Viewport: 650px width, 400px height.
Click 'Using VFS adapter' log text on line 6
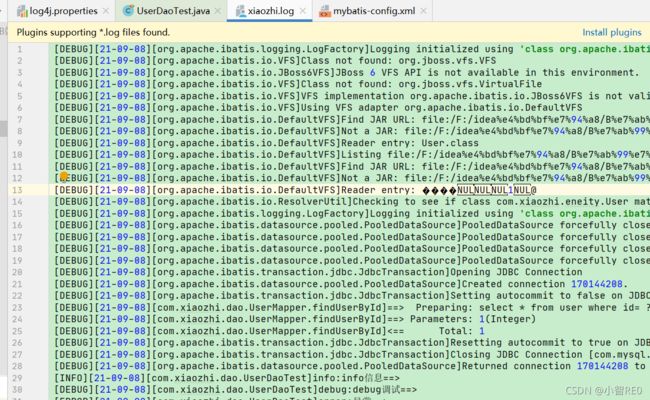coord(349,108)
